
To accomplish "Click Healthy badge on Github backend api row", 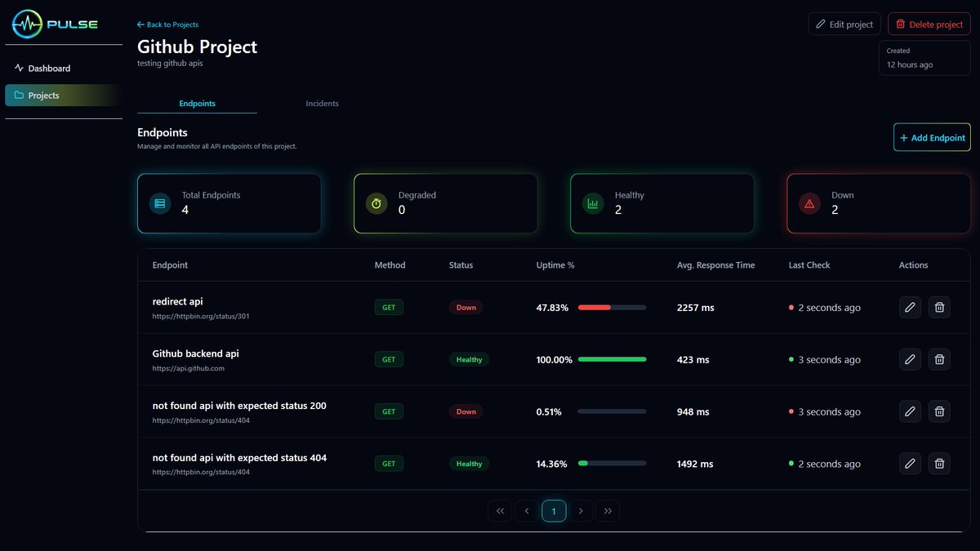I will pyautogui.click(x=469, y=359).
